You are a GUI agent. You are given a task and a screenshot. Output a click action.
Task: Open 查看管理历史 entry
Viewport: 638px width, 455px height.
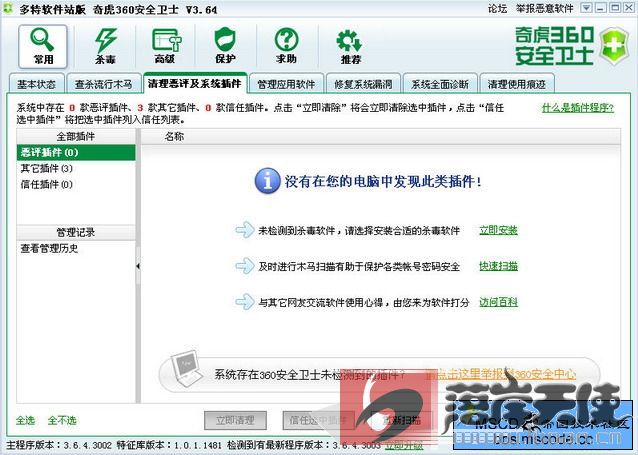(76, 248)
